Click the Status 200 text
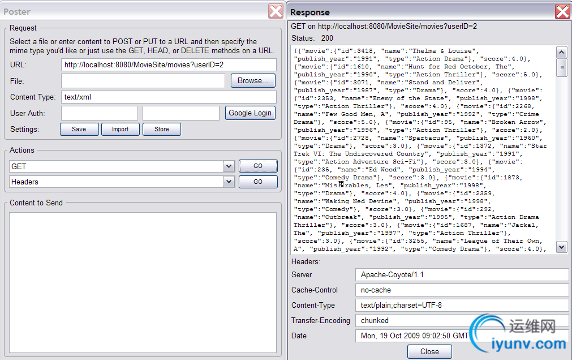Screen dimensions: 572x360 312,38
